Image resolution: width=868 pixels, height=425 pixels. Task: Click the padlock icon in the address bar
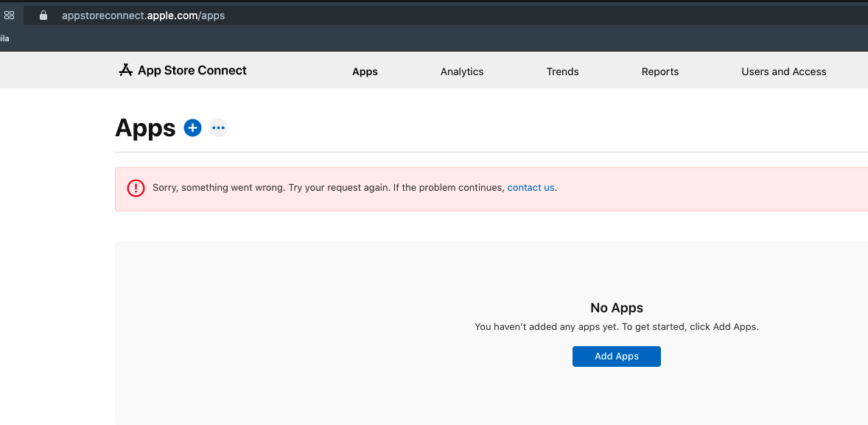tap(43, 15)
